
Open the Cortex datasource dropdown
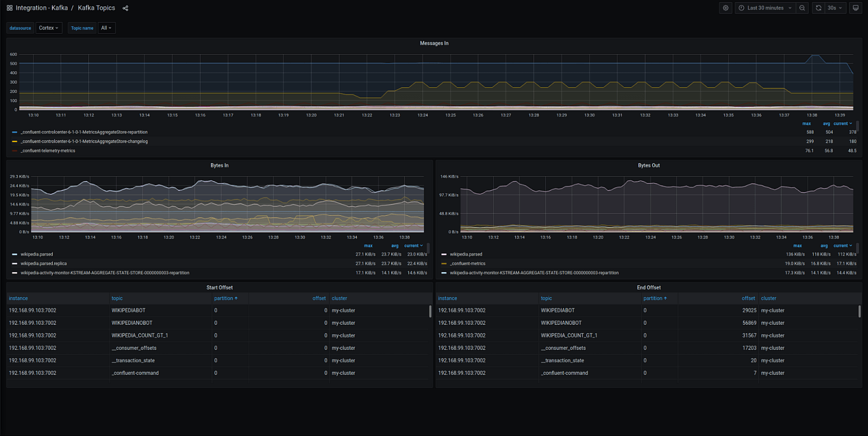(49, 28)
